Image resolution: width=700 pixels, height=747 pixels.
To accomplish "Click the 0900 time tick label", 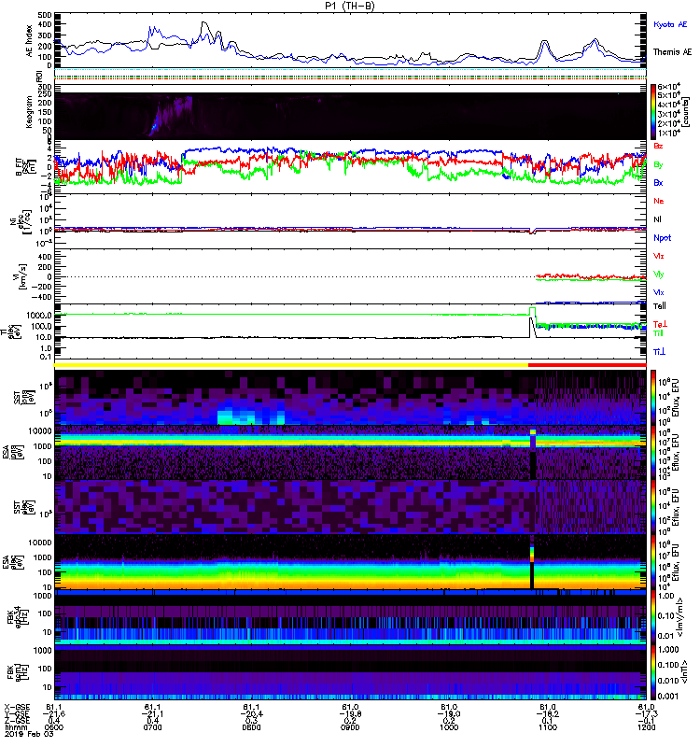I will (350, 727).
